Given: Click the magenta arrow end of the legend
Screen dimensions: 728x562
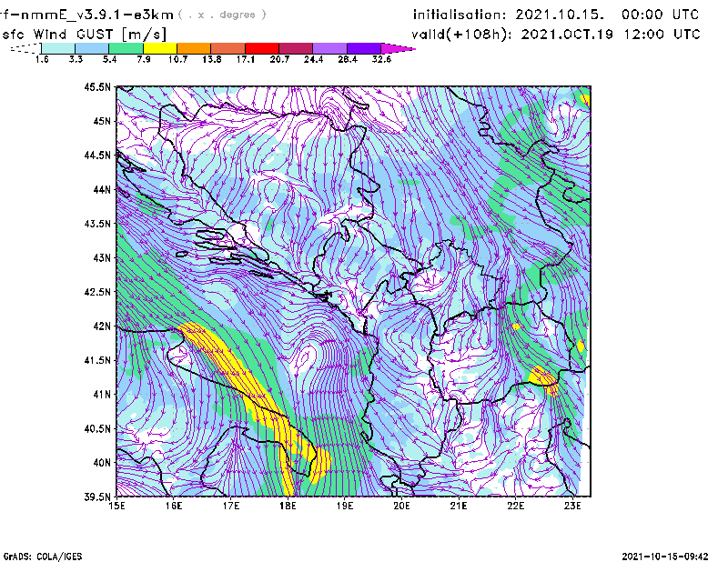Looking at the screenshot, I should click(398, 48).
